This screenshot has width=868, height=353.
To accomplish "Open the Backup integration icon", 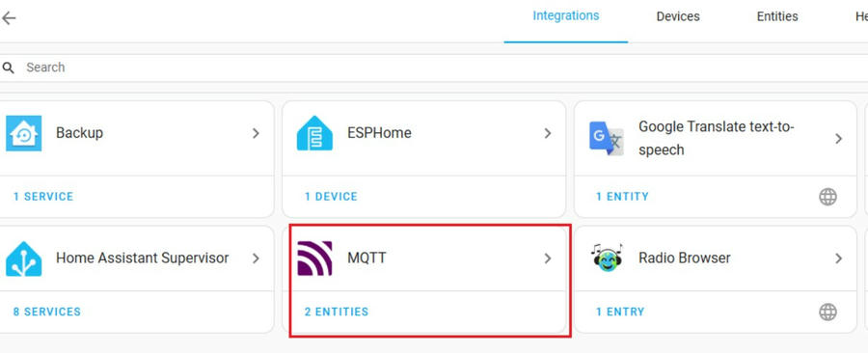I will tap(24, 133).
